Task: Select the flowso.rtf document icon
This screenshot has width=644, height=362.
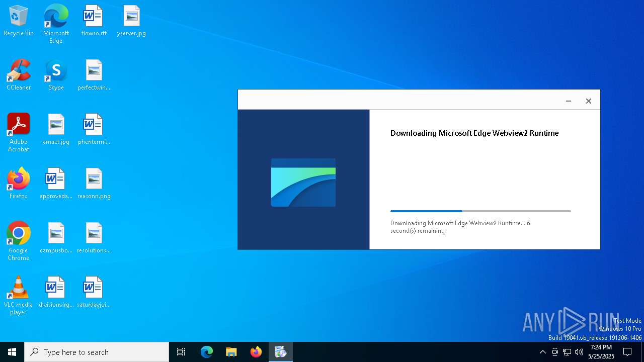Action: (94, 21)
